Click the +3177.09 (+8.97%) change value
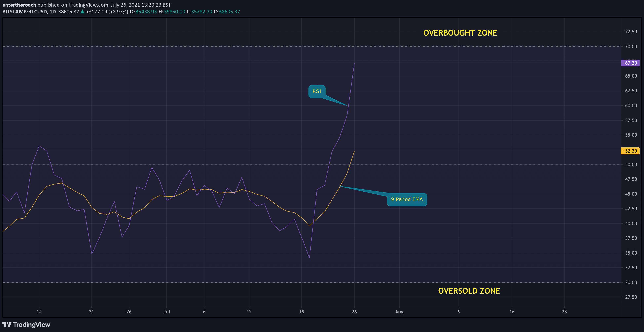Viewport: 644px width, 332px height. point(107,12)
